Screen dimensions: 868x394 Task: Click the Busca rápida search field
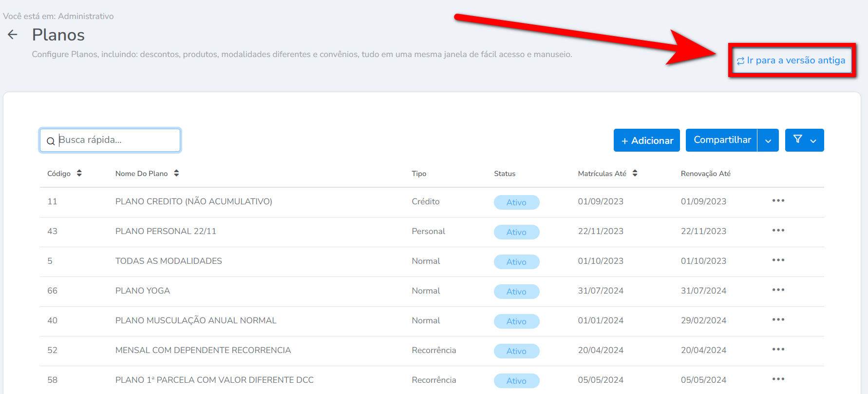(x=117, y=140)
